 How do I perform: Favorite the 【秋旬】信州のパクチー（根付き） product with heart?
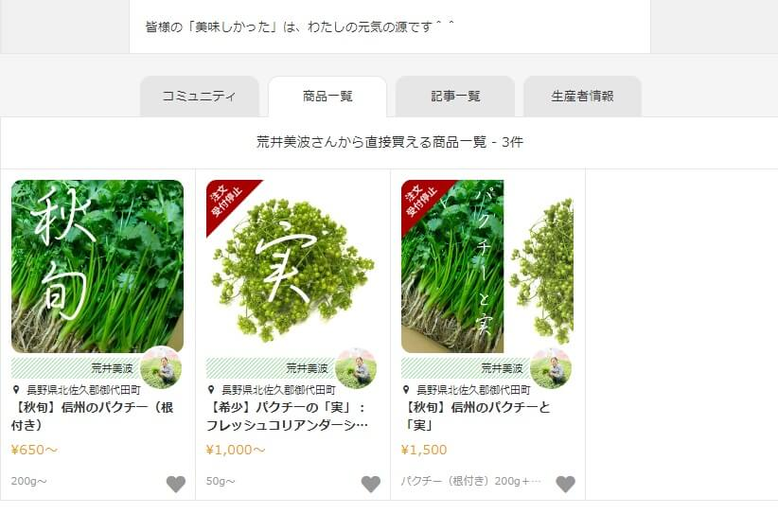click(x=176, y=484)
